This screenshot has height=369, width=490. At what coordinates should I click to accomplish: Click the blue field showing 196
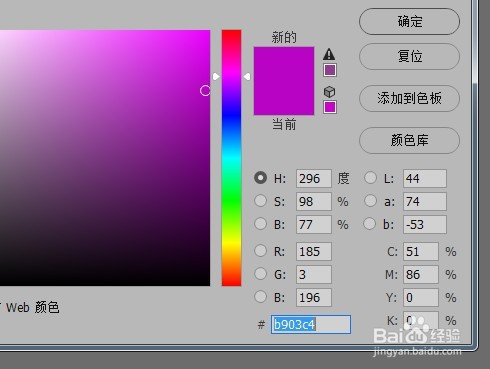pos(314,297)
